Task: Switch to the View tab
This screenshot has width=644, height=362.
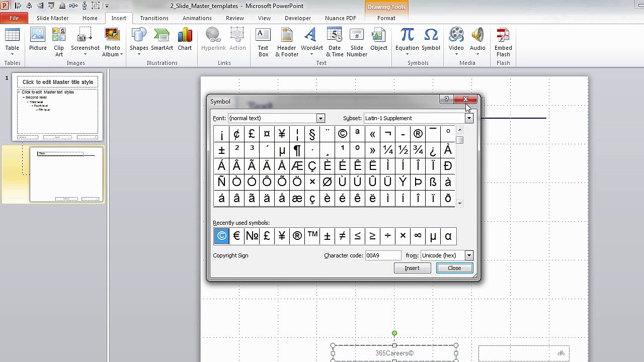Action: [x=264, y=18]
